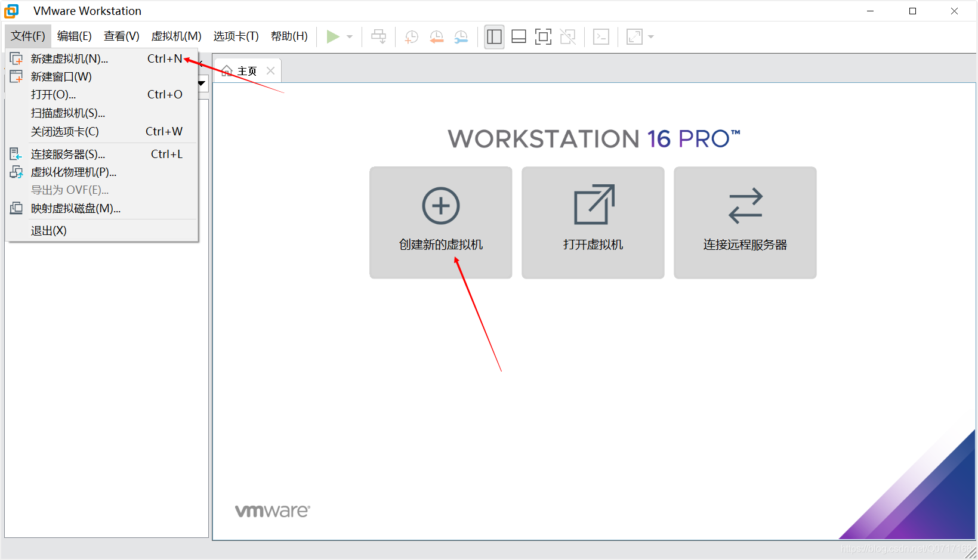Click the stretch guest display icon
978x560 pixels.
(x=634, y=37)
